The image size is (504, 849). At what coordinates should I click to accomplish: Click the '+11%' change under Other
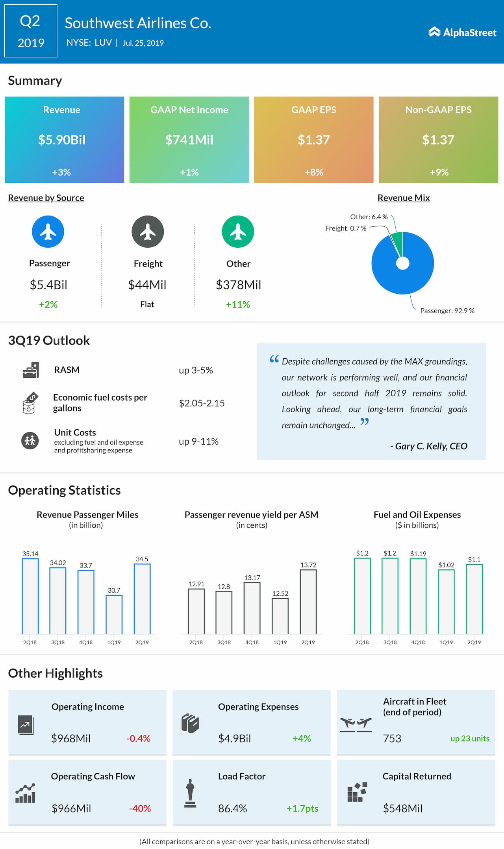coord(238,304)
